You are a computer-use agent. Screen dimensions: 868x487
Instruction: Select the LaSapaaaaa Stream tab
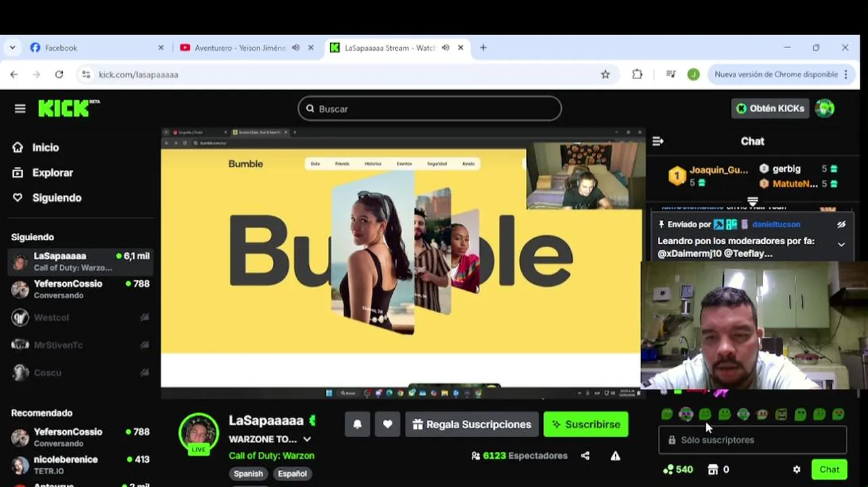click(397, 48)
